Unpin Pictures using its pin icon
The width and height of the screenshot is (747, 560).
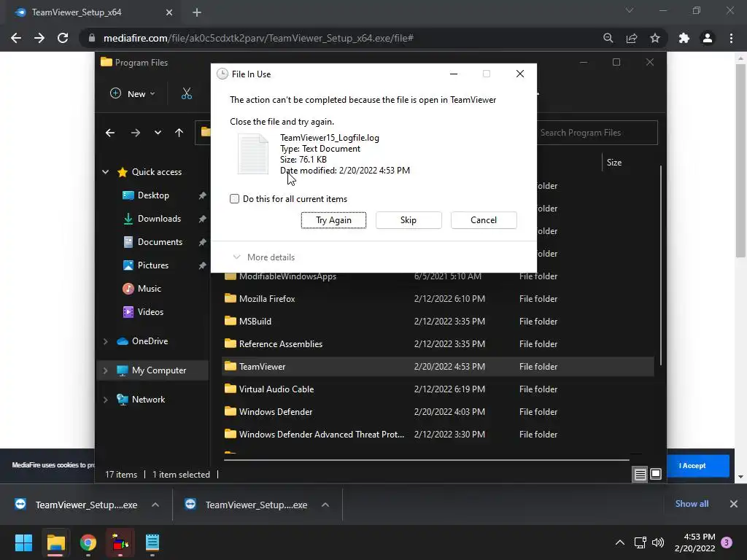[x=202, y=265]
